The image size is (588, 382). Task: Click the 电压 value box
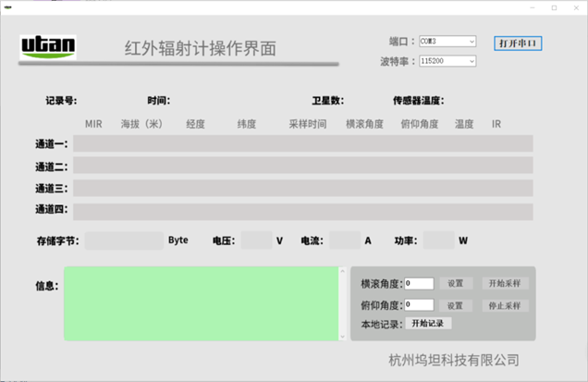click(x=255, y=240)
